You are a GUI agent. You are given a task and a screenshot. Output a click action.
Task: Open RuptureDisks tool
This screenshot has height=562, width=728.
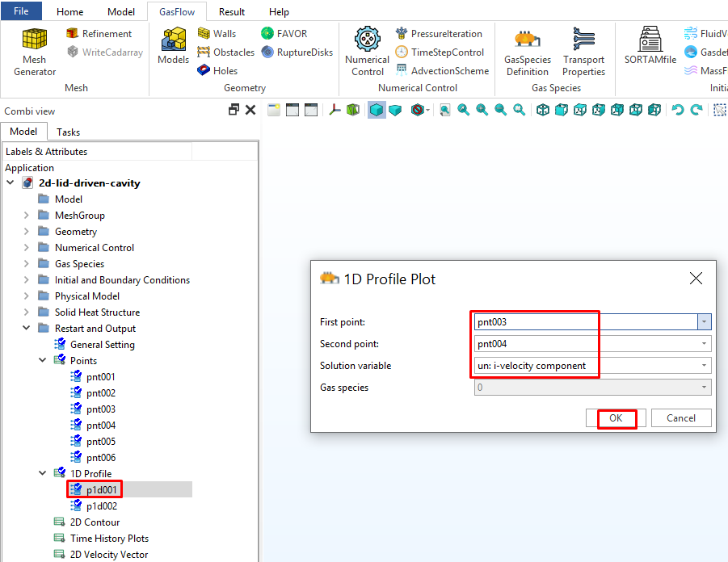pyautogui.click(x=297, y=52)
